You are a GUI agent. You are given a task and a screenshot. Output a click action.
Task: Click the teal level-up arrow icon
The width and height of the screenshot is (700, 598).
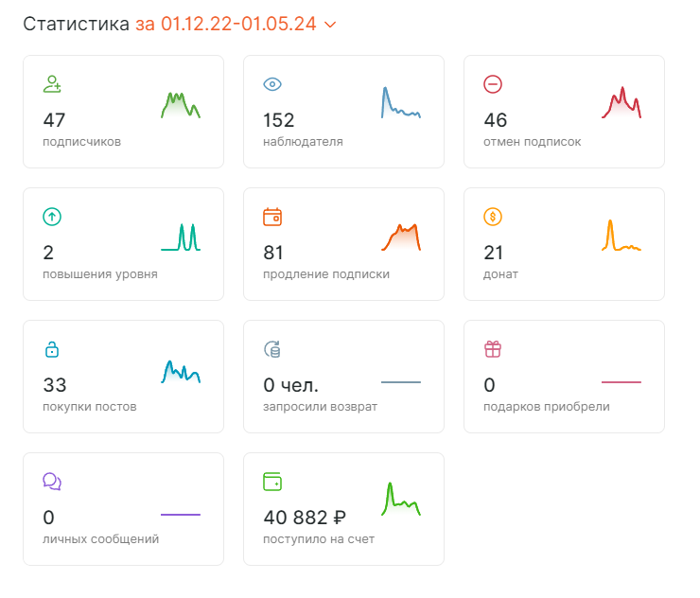pos(52,217)
